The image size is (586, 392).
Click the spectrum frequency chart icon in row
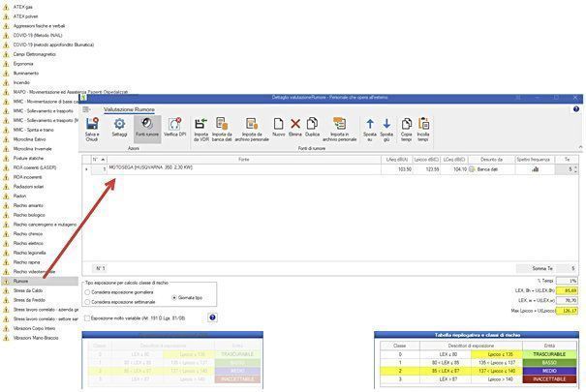pyautogui.click(x=534, y=168)
